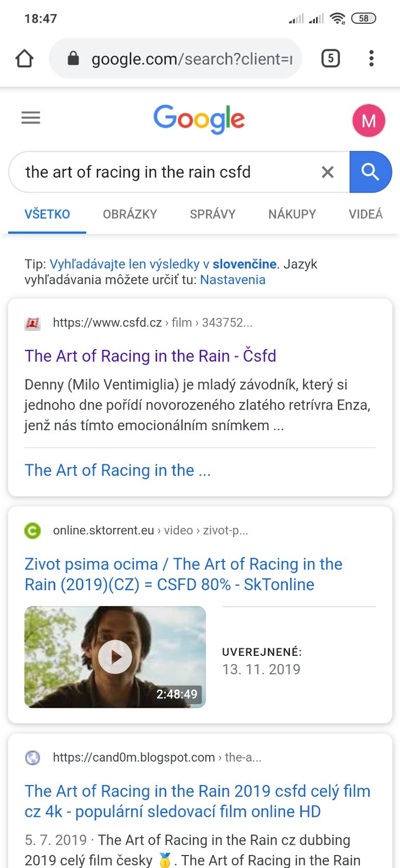Image resolution: width=400 pixels, height=868 pixels.
Task: Select the VIDEÁ tab
Action: click(x=365, y=214)
